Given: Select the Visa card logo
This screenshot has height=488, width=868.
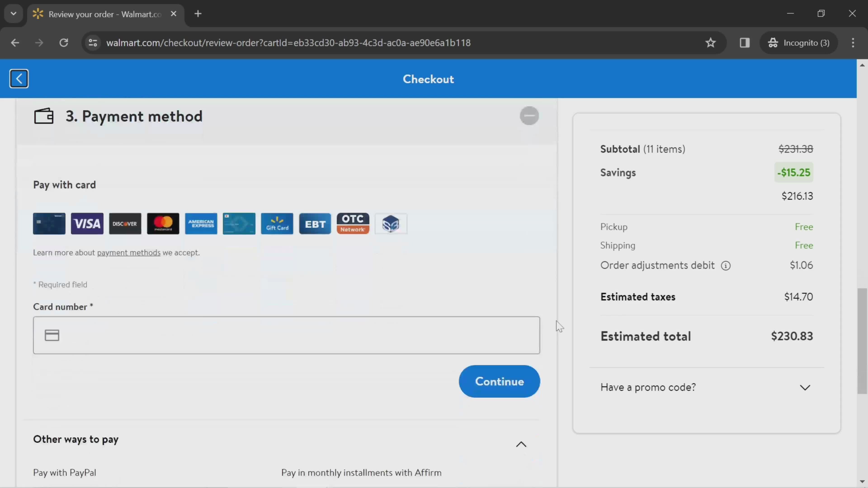Looking at the screenshot, I should point(87,224).
